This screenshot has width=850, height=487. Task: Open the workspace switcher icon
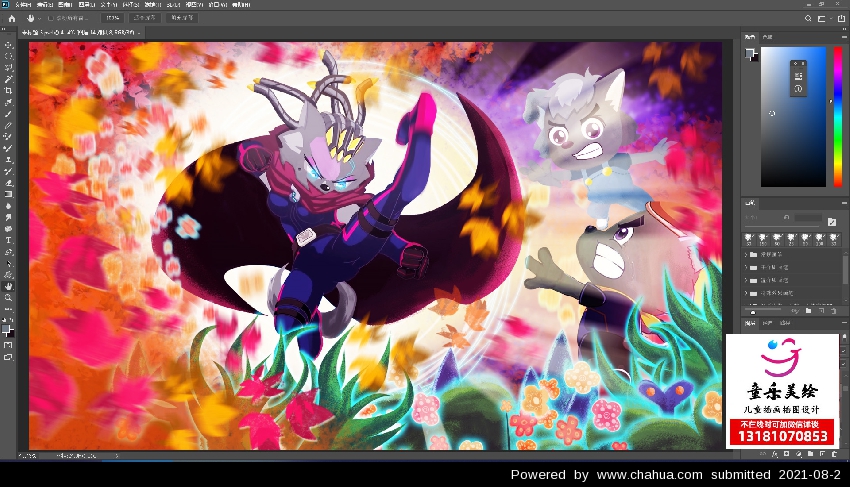coord(822,18)
